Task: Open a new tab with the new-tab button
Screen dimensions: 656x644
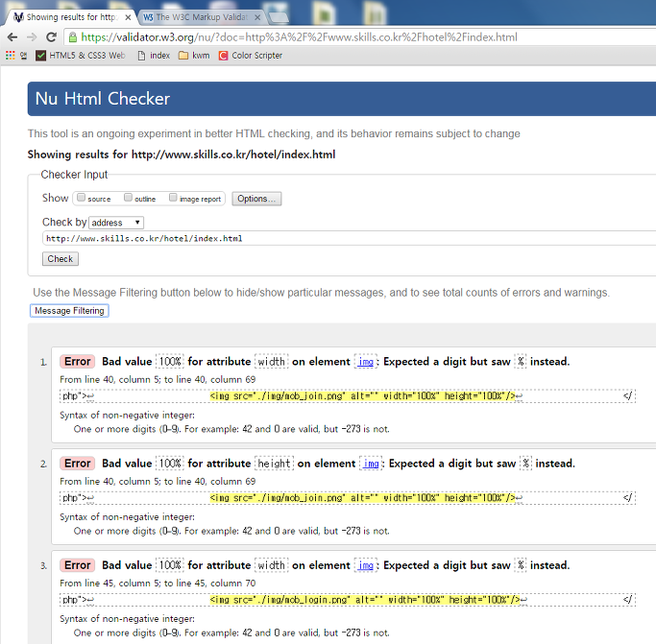Action: tap(278, 17)
